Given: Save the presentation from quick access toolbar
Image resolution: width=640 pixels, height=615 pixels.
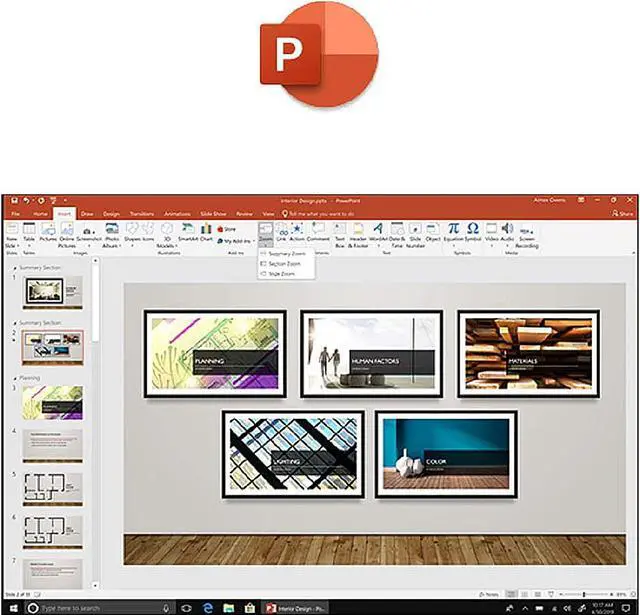Looking at the screenshot, I should pos(14,200).
